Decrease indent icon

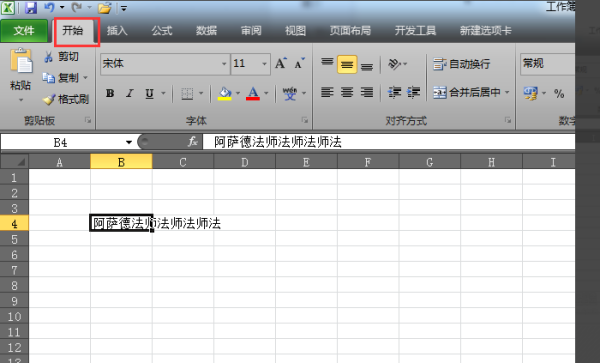(x=394, y=93)
